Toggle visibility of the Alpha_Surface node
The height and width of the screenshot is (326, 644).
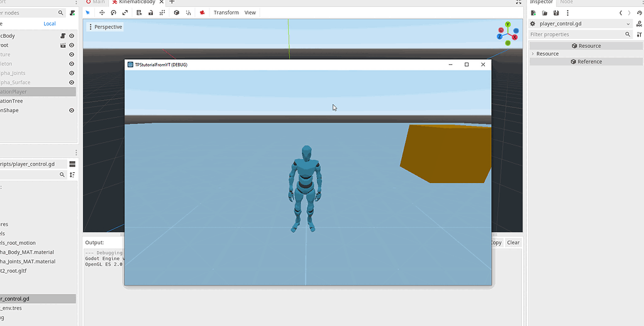(72, 82)
